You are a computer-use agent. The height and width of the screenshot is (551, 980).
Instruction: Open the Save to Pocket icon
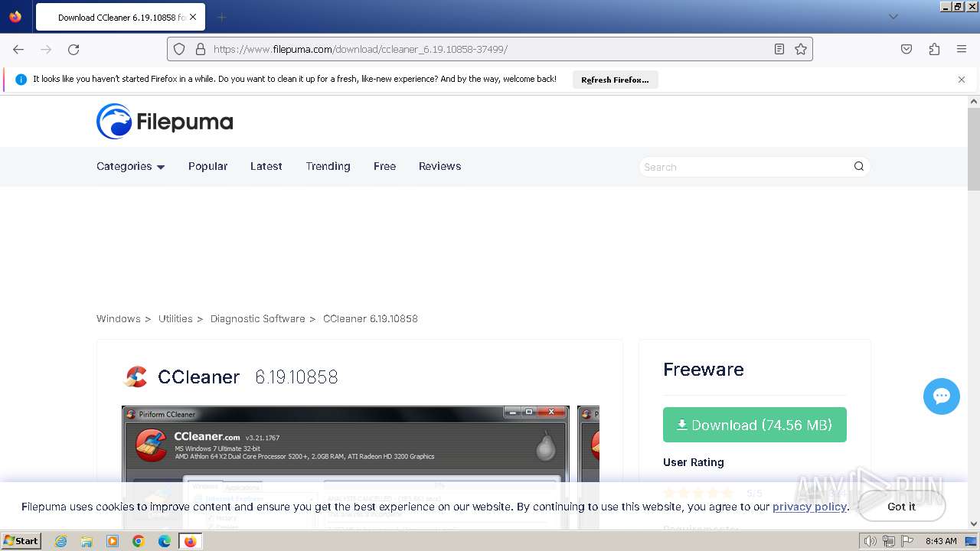tap(906, 49)
